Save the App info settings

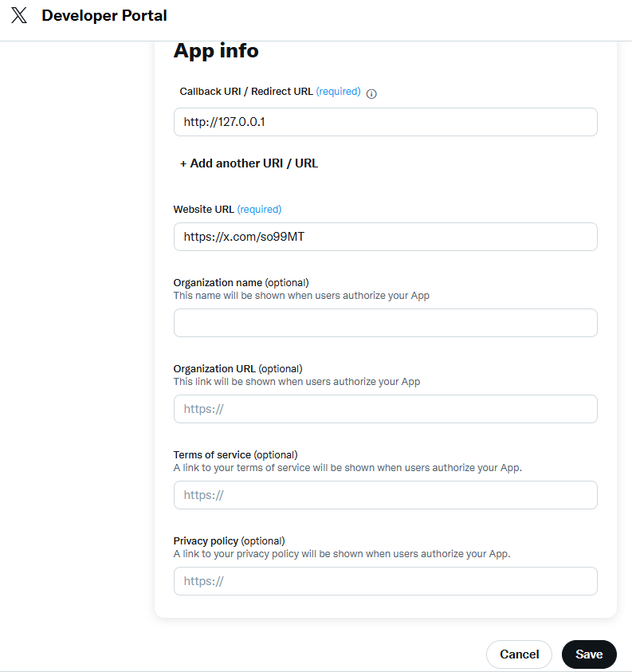(589, 654)
